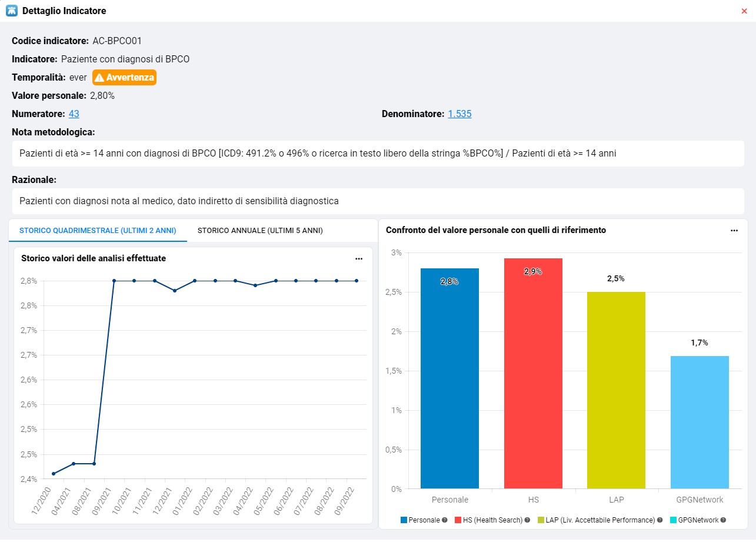Click help icon next to Personale legend
This screenshot has width=756, height=542.
tap(445, 520)
